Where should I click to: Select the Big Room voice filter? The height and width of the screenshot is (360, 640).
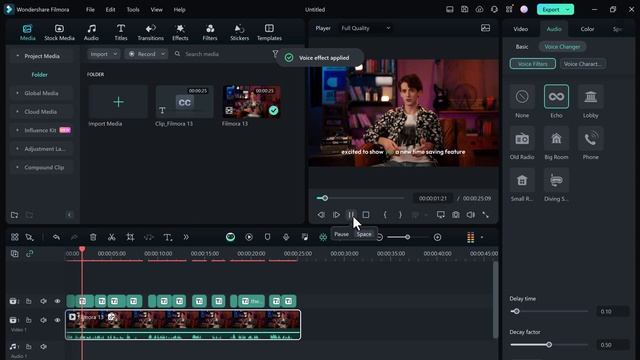556,139
